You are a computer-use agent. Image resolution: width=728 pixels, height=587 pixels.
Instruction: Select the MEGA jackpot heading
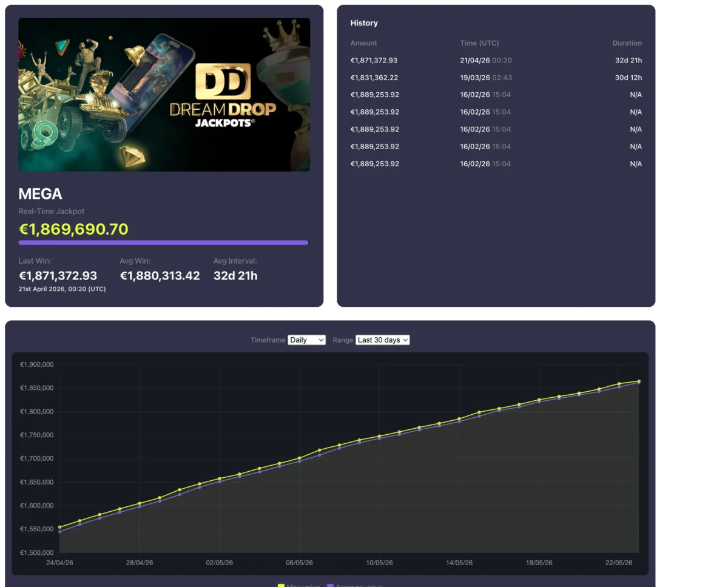40,194
